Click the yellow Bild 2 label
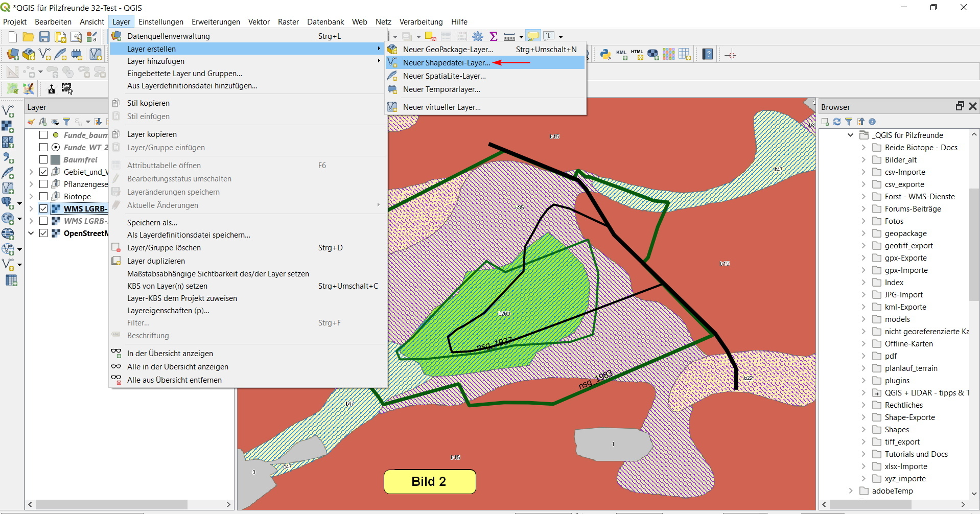 click(x=429, y=481)
